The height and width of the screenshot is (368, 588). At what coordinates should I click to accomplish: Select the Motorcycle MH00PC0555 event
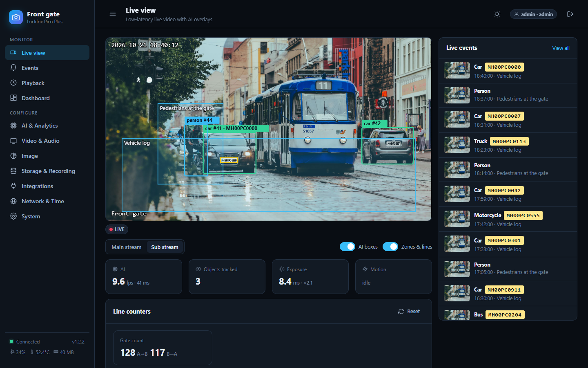tap(508, 219)
